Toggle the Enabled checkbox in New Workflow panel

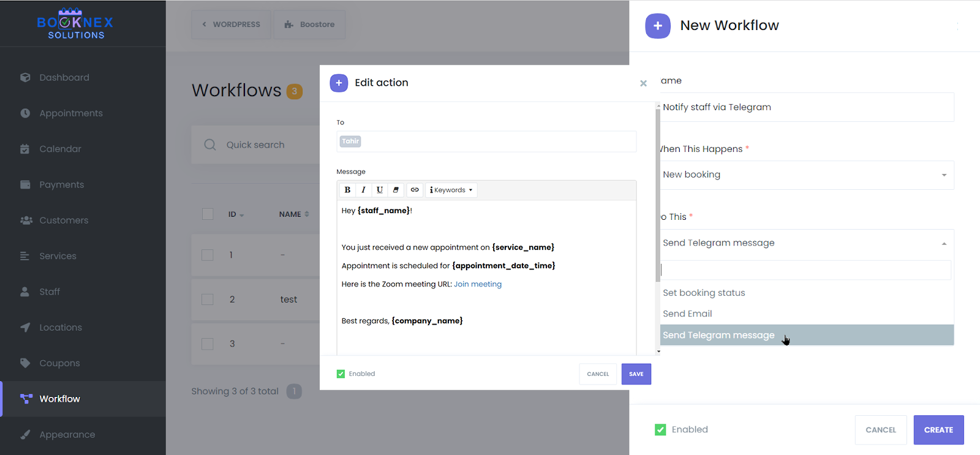pos(660,429)
